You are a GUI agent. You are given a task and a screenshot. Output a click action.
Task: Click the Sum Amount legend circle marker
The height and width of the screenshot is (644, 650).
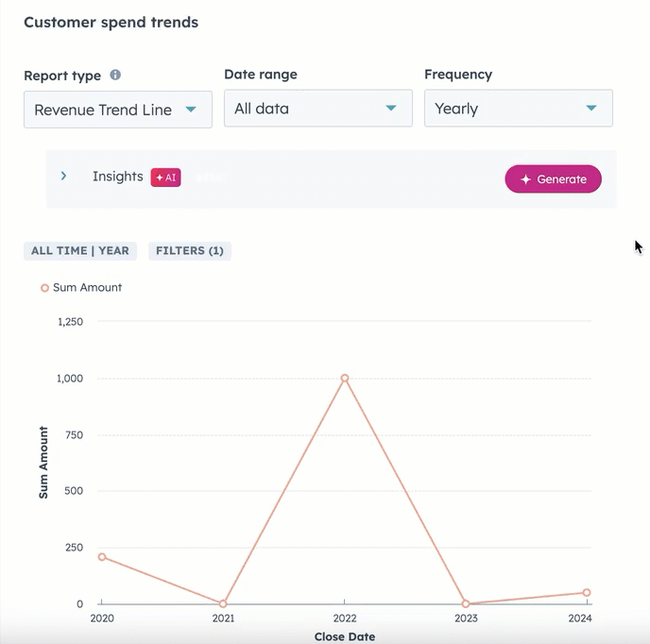point(44,288)
